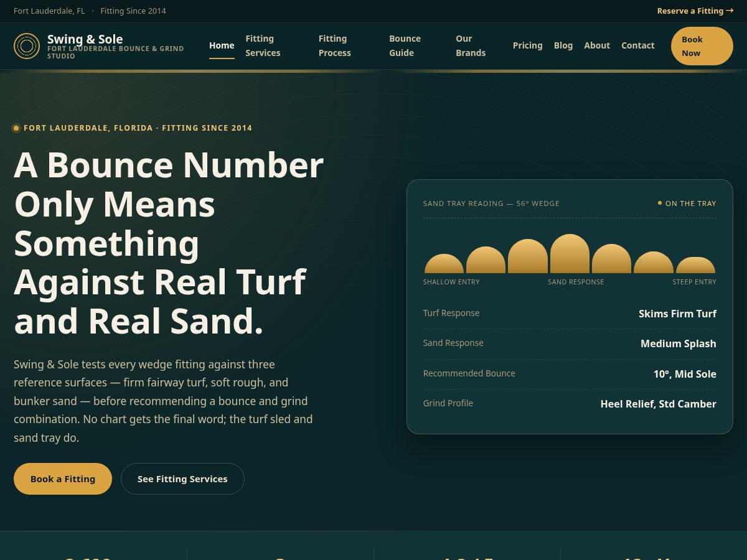Go to the Contact page
This screenshot has width=747, height=560.
[638, 45]
